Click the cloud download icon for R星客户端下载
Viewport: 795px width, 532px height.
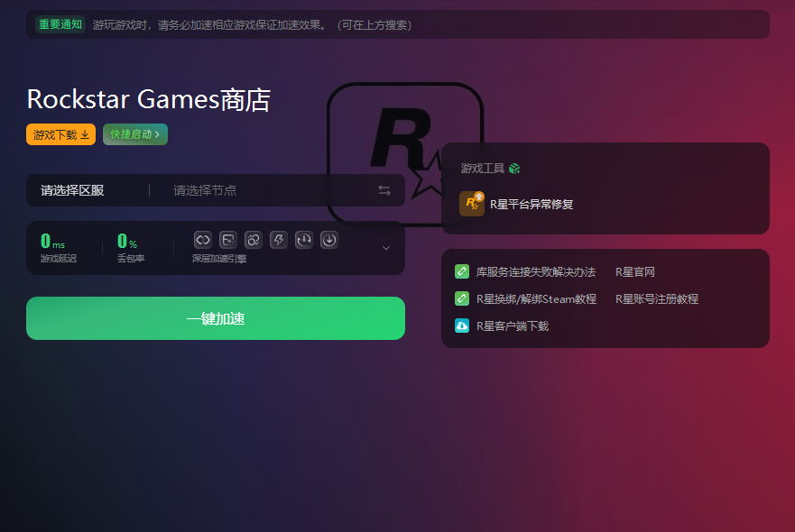(462, 326)
